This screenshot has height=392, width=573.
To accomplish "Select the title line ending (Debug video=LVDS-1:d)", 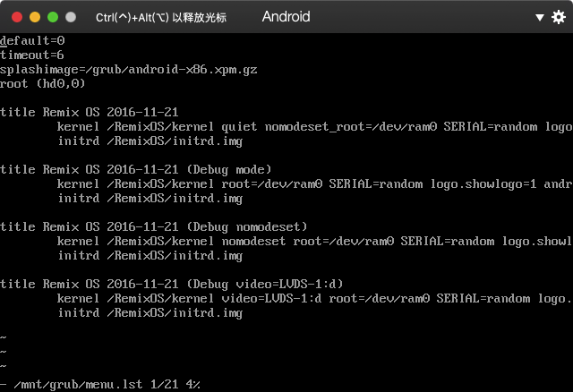I will (x=171, y=285).
